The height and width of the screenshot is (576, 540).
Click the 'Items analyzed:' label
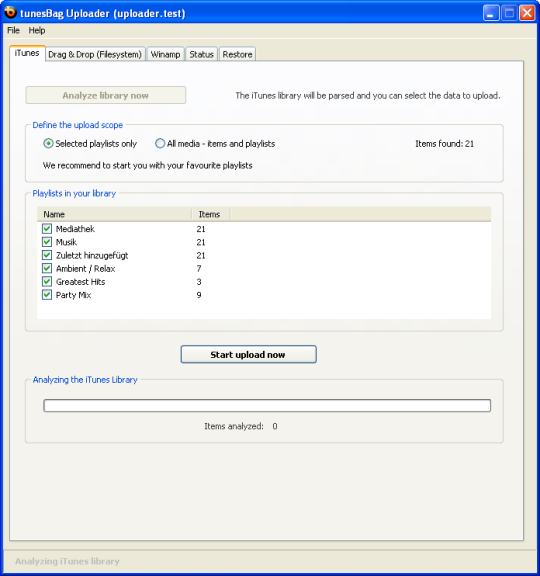pos(234,426)
